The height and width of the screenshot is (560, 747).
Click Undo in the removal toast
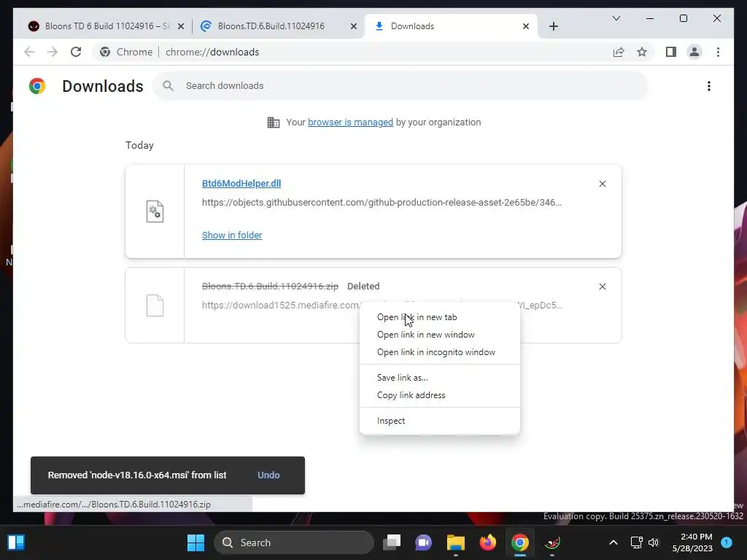pos(268,475)
